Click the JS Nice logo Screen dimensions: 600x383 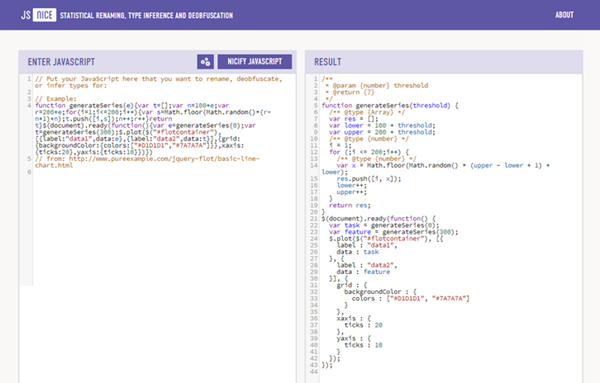click(x=39, y=15)
